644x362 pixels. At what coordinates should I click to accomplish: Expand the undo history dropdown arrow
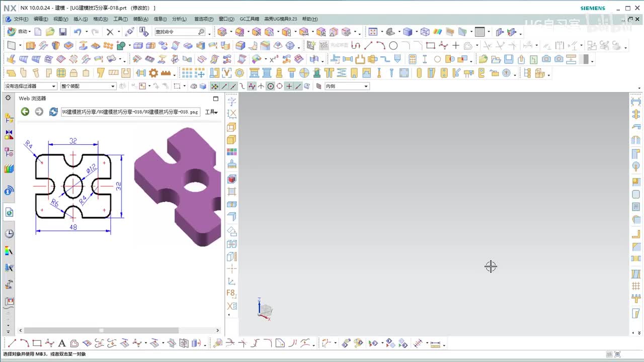point(86,32)
